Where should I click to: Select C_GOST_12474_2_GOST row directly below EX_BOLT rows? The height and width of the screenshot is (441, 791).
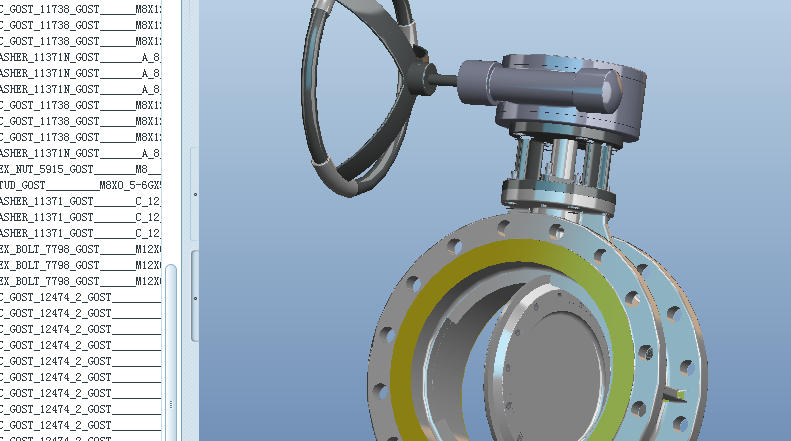tap(80, 297)
